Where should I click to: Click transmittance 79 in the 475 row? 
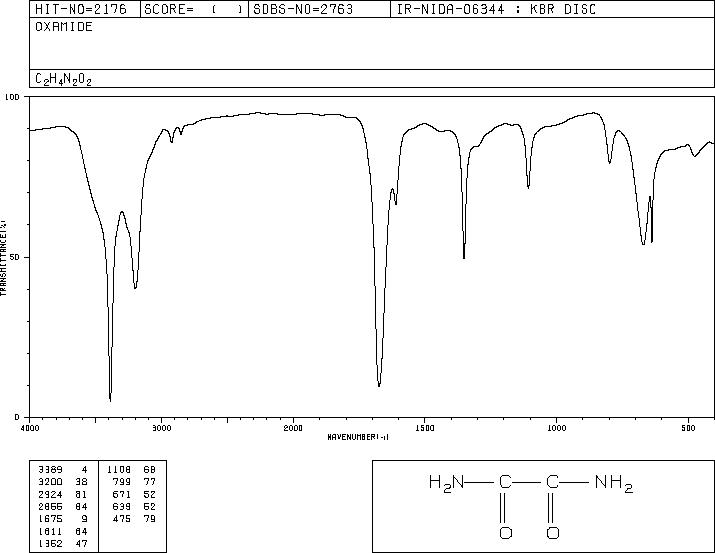[x=150, y=519]
